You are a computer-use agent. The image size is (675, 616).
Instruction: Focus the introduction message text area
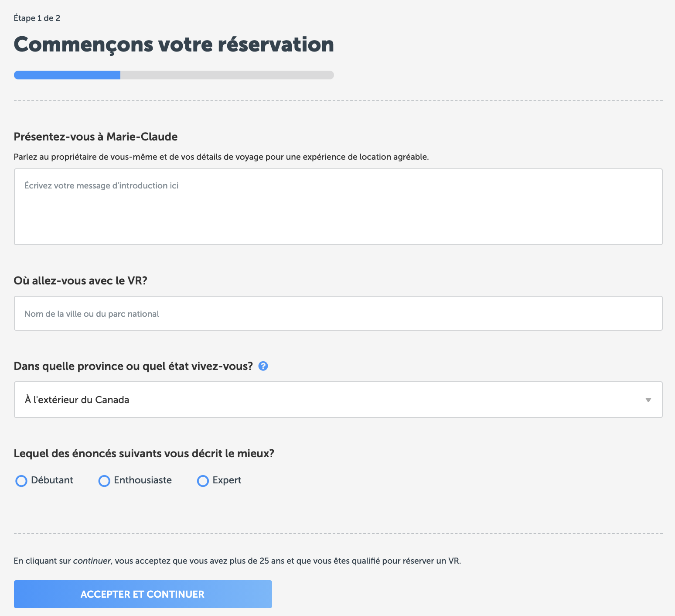pyautogui.click(x=338, y=207)
